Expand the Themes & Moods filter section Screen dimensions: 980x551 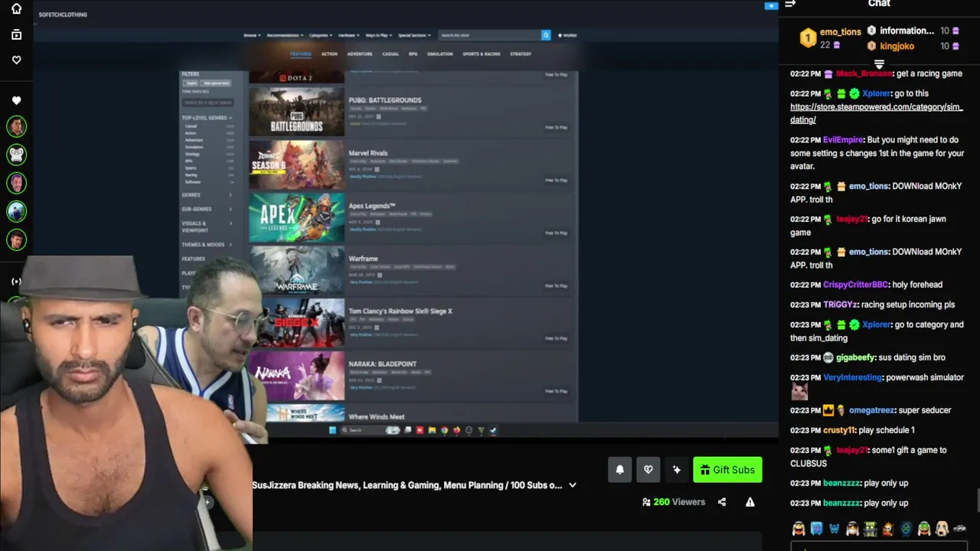pos(207,245)
